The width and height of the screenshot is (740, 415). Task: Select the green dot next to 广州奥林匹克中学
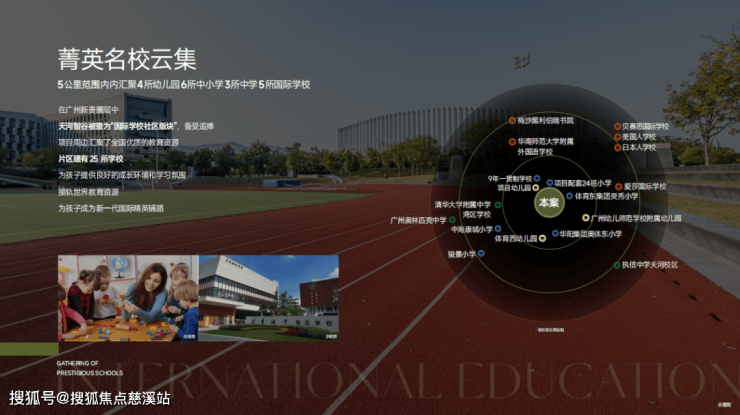point(452,220)
